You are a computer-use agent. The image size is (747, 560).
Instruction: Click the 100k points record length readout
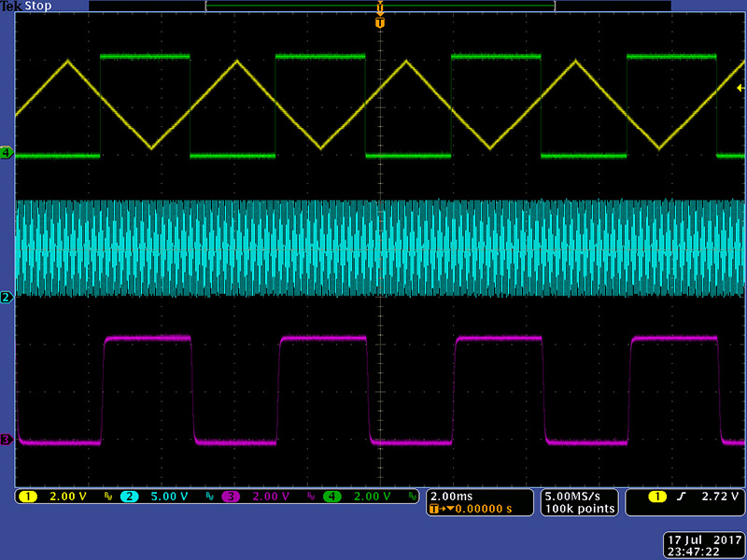pos(579,509)
